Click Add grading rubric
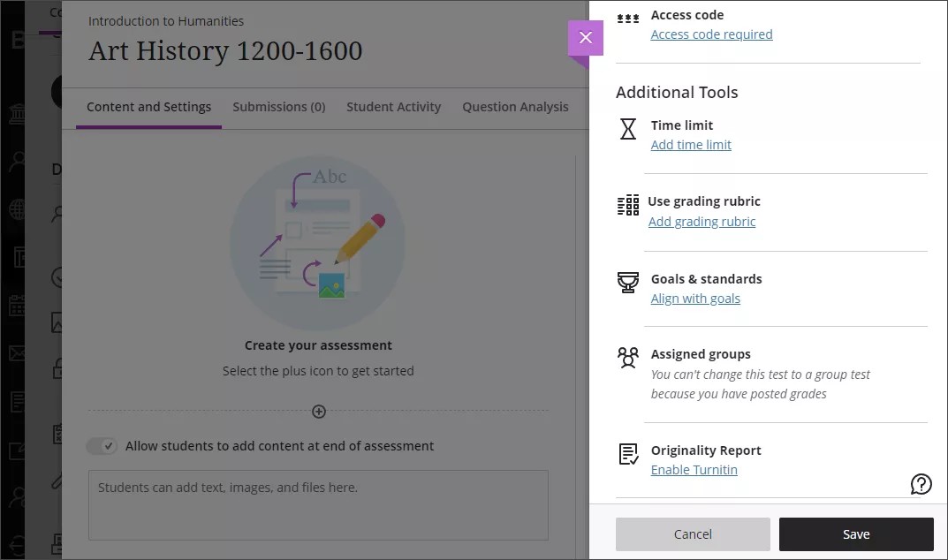The image size is (948, 560). click(702, 221)
